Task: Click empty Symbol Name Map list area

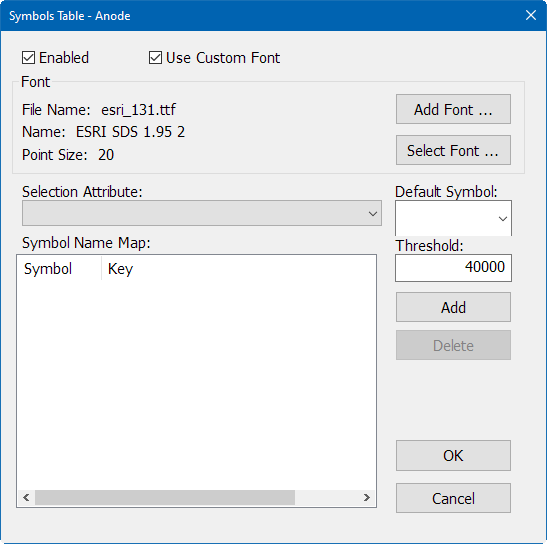Action: point(196,384)
